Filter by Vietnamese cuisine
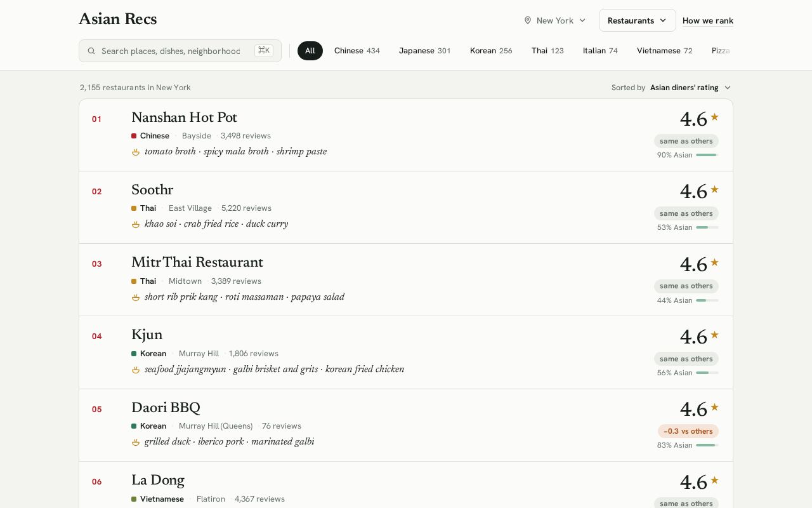 [665, 51]
